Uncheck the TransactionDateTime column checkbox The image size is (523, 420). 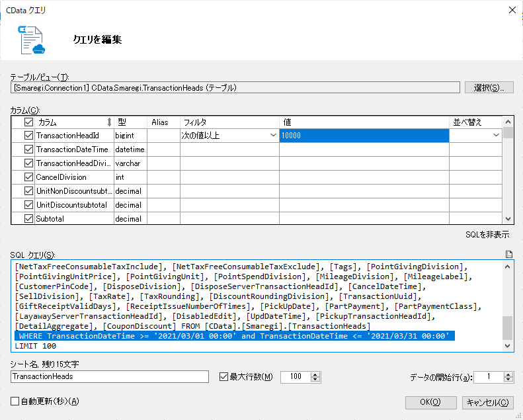[x=28, y=149]
